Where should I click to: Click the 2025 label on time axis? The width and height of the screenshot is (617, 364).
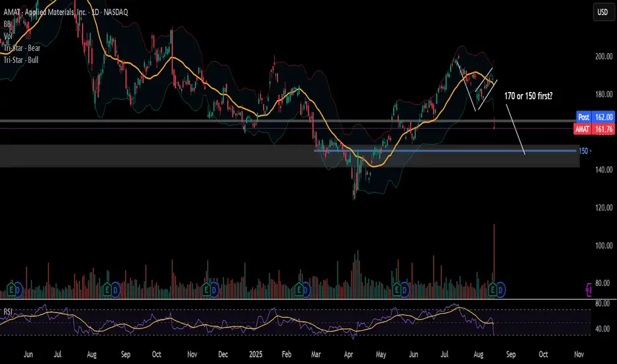[256, 355]
